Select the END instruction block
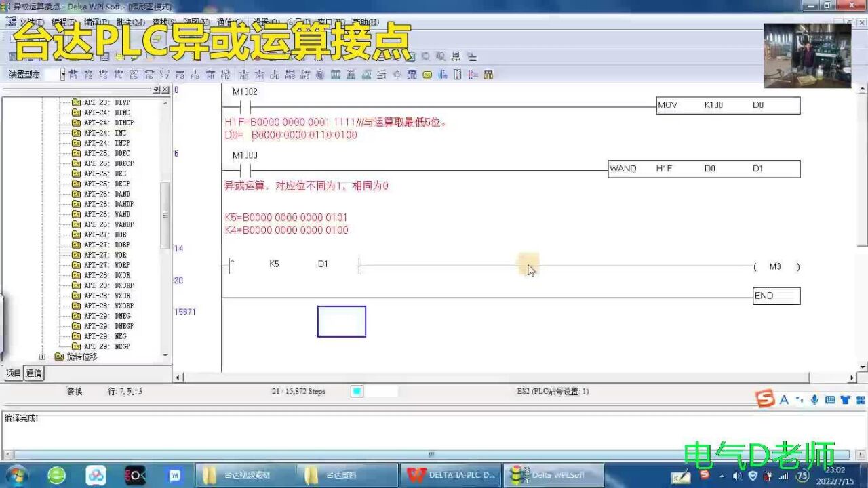The image size is (868, 488). click(776, 296)
